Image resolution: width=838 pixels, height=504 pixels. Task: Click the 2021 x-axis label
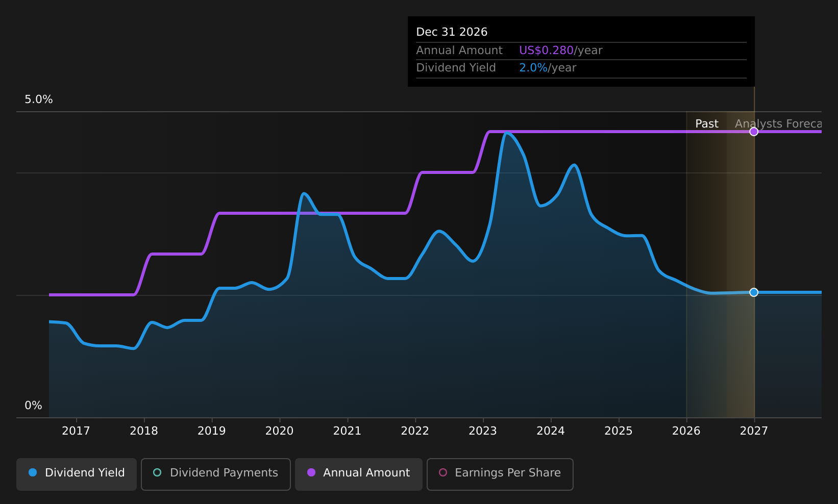click(x=348, y=431)
